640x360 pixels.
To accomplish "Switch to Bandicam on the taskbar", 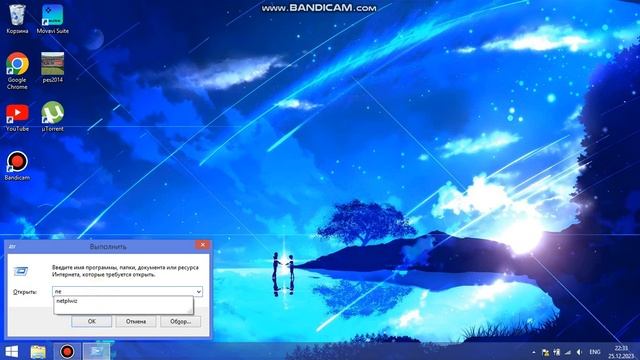I will 67,351.
